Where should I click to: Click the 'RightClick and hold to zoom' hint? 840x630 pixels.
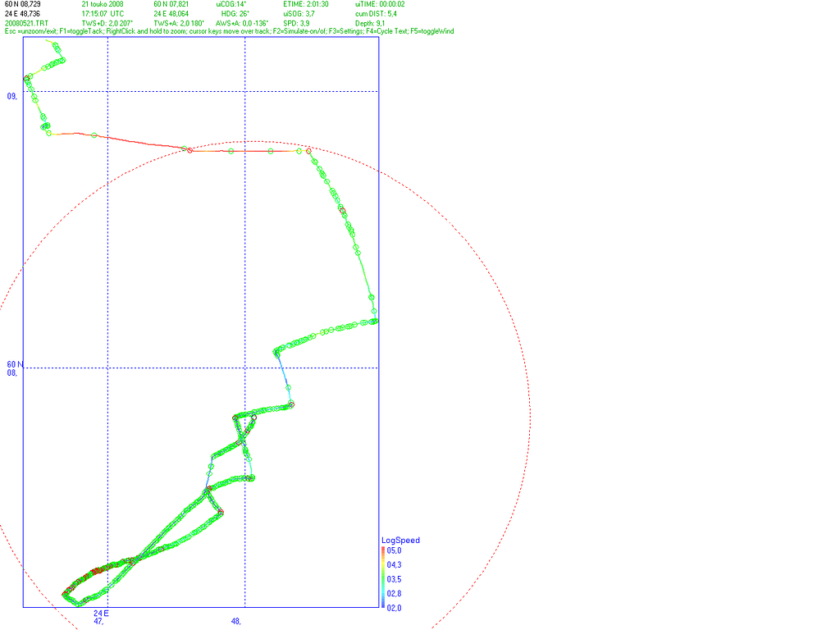click(x=146, y=32)
